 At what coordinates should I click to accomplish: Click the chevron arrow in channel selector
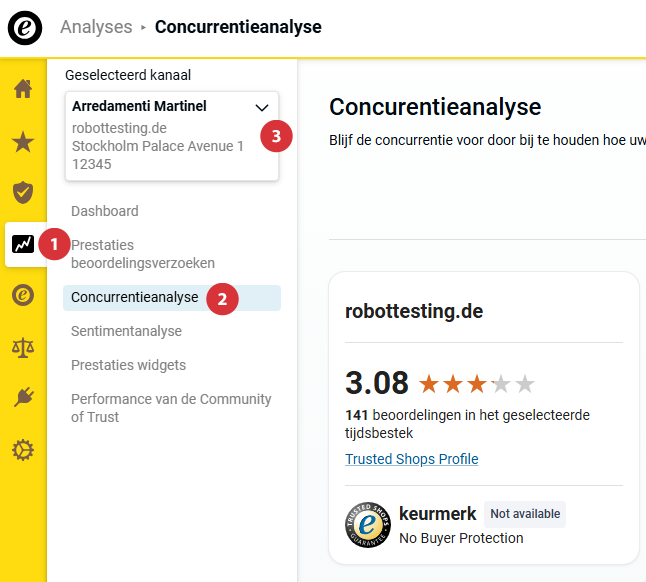tap(262, 107)
